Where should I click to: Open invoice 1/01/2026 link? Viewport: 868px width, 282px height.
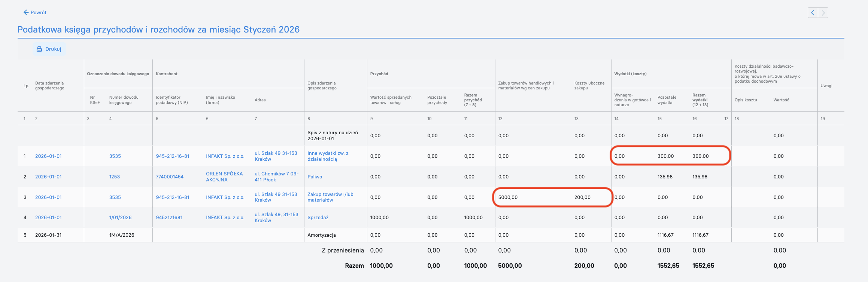tap(121, 218)
